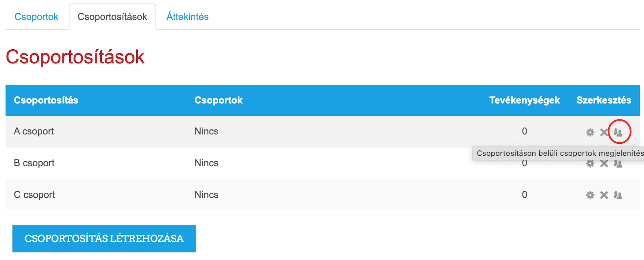
Task: Show groups in C csoport grouping
Action: (x=618, y=195)
